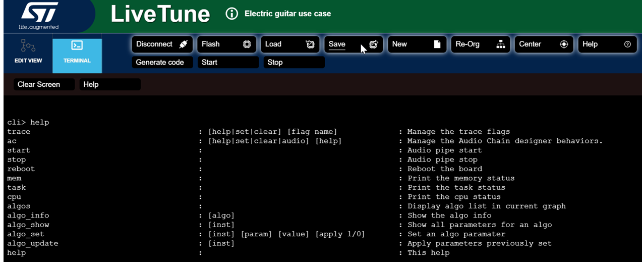644x267 pixels.
Task: Click the 'help' command in the last row
Action: pos(17,252)
